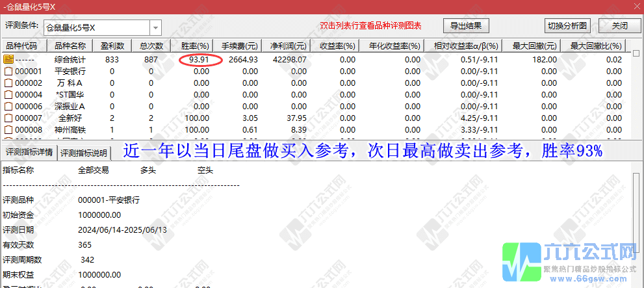Sort by the 胜率(%) column header
The width and height of the screenshot is (644, 288).
click(x=194, y=46)
